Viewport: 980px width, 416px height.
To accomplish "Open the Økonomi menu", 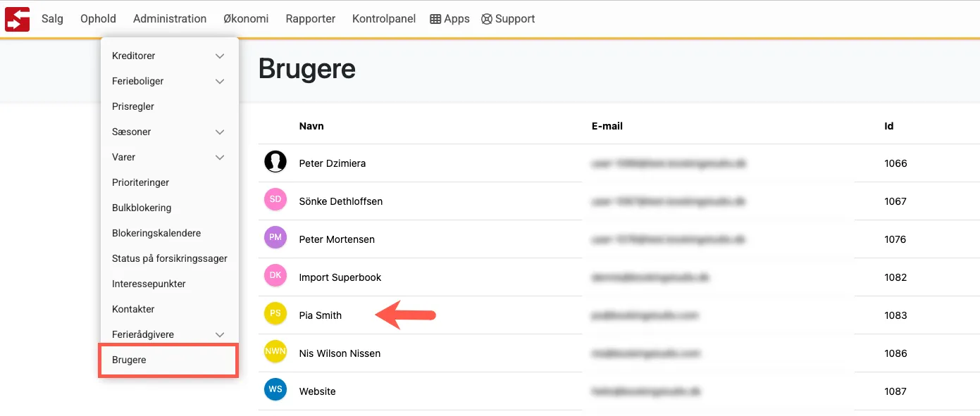I will click(246, 19).
